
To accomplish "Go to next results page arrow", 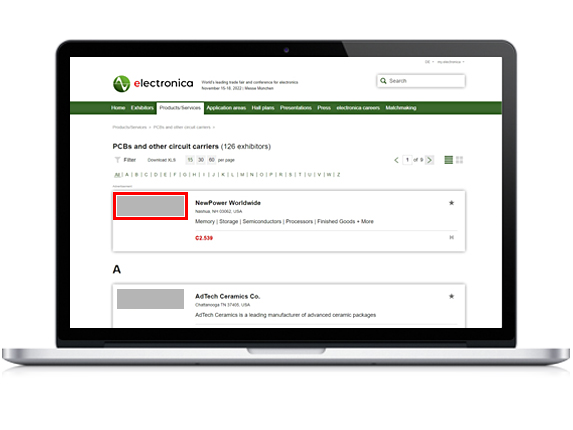I will pyautogui.click(x=430, y=160).
